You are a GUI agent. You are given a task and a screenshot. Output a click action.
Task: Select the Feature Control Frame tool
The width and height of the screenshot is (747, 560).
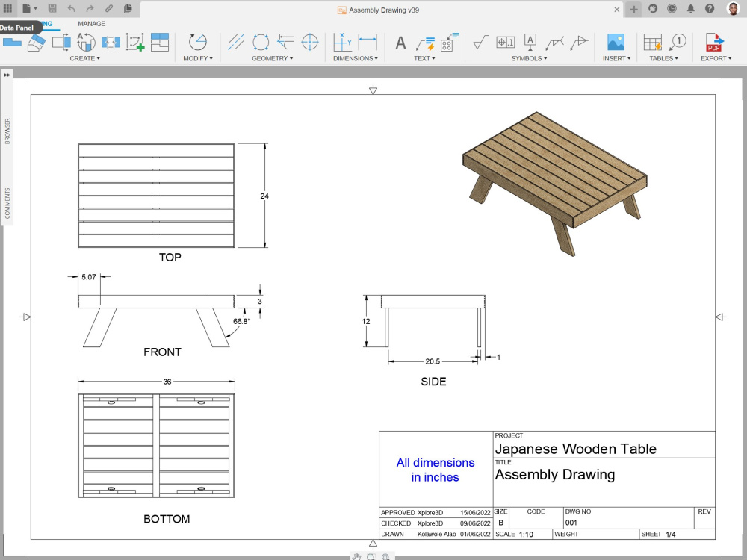[506, 43]
